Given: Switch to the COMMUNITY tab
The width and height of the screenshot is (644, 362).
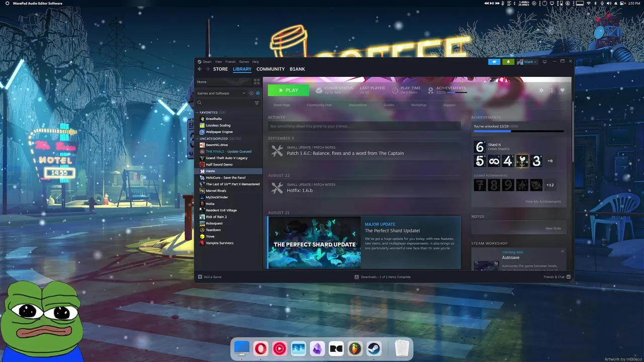Looking at the screenshot, I should tap(271, 69).
